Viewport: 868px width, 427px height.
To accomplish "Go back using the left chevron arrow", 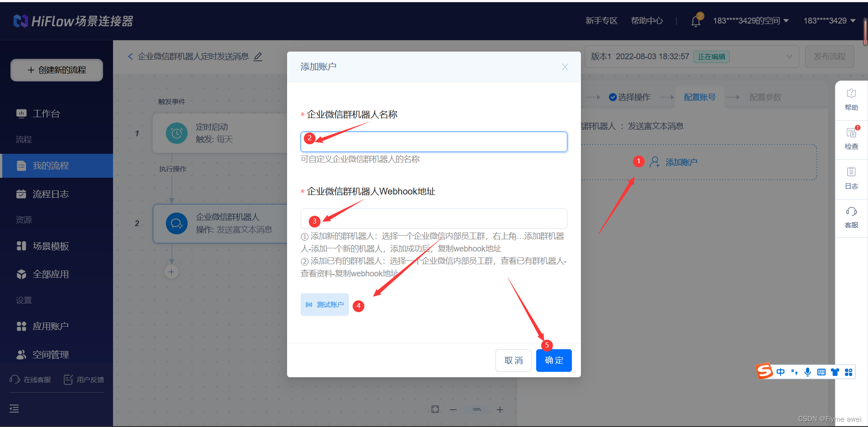I will coord(130,57).
